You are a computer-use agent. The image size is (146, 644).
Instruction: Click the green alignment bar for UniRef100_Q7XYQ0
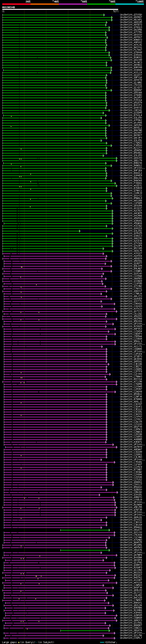[53, 15]
